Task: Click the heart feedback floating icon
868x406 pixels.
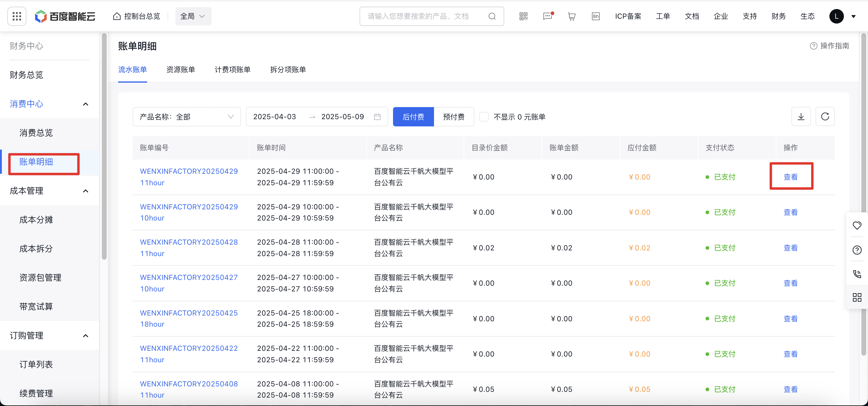Action: coord(857,225)
